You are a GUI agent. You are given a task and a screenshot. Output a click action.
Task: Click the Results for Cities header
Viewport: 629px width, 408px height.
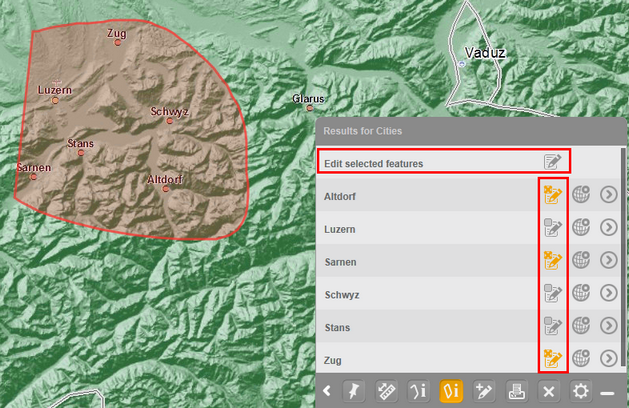[363, 131]
